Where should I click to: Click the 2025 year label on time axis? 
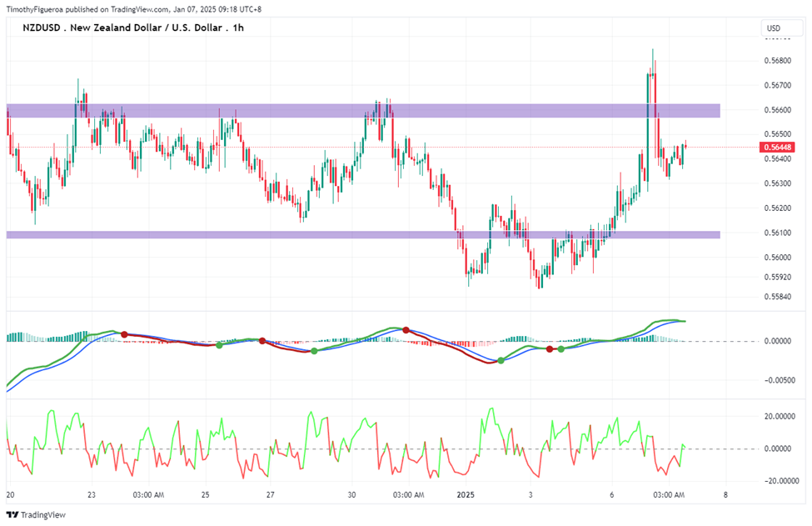click(465, 495)
